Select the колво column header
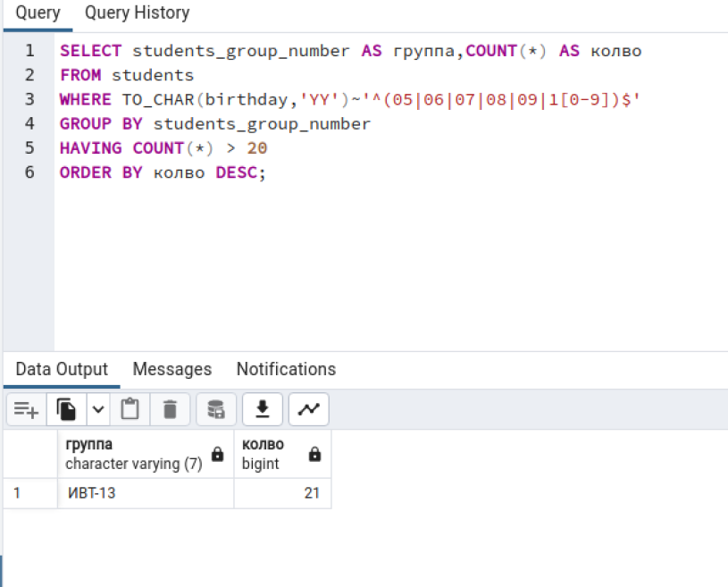Screen dimensions: 728x587 [282, 454]
